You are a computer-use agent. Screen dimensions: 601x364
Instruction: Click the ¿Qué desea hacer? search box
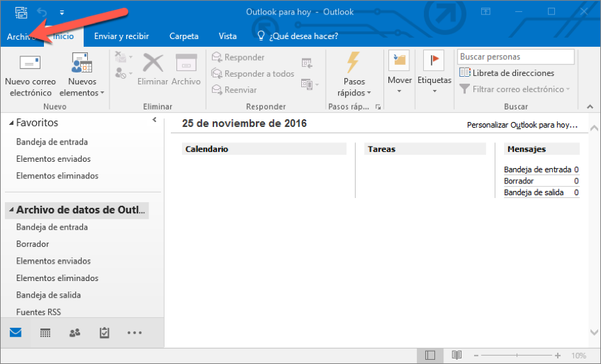(x=298, y=36)
